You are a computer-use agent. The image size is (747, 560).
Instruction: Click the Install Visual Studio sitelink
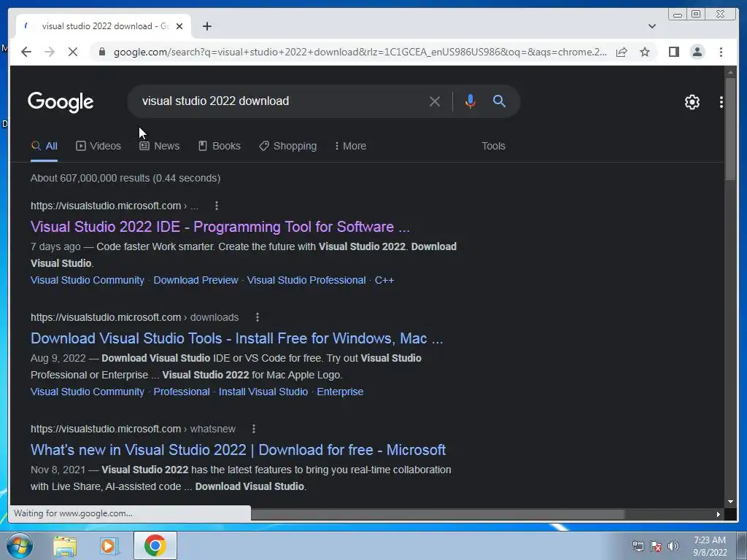click(x=263, y=392)
